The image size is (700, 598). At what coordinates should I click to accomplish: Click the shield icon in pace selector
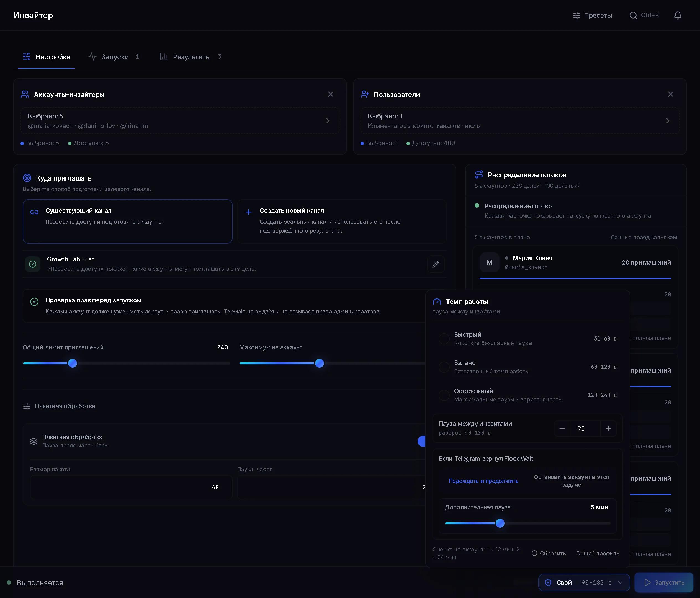tap(548, 582)
